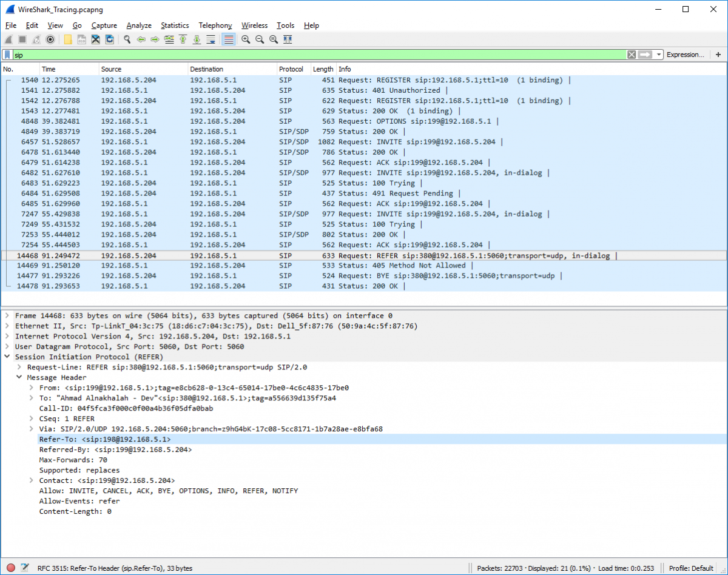
Task: Expand User Datagram Protocol row
Action: (7, 347)
